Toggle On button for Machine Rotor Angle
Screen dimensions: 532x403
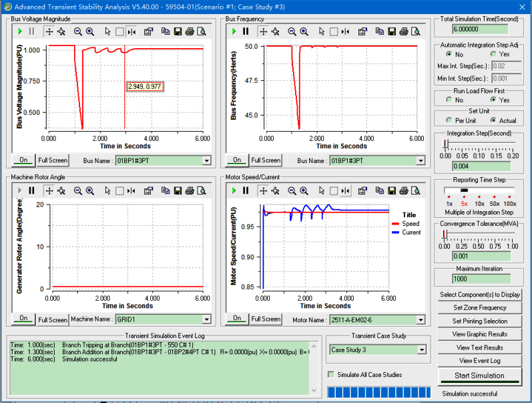(23, 318)
